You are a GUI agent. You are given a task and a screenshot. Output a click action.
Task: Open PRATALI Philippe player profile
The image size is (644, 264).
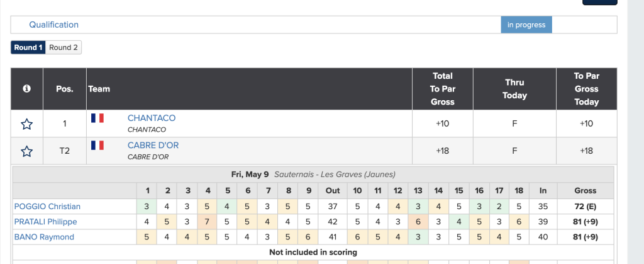[47, 222]
